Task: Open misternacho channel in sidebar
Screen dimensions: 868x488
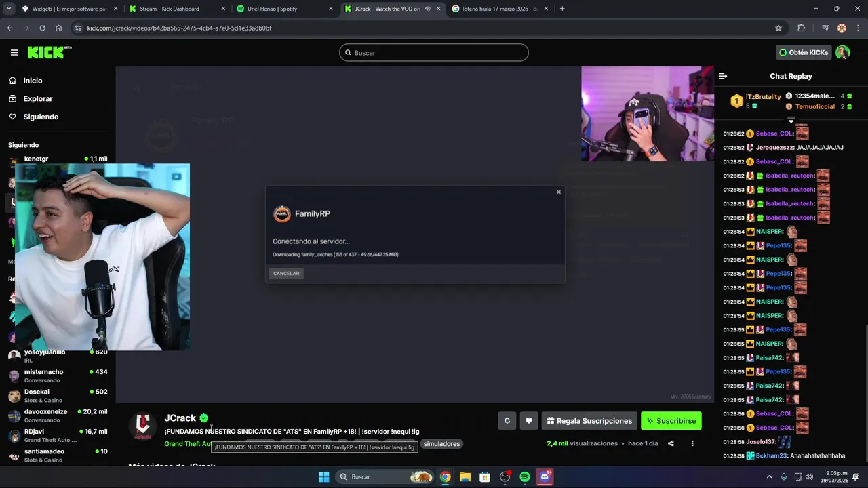Action: [58, 375]
